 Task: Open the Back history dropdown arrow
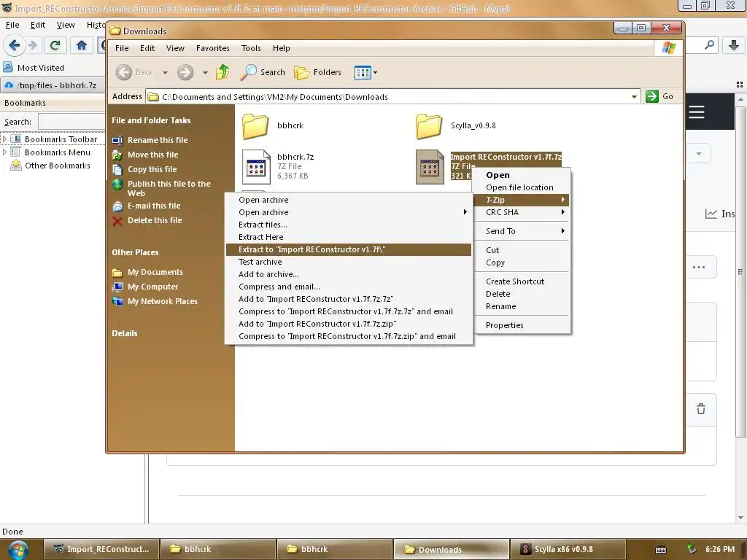[x=165, y=73]
